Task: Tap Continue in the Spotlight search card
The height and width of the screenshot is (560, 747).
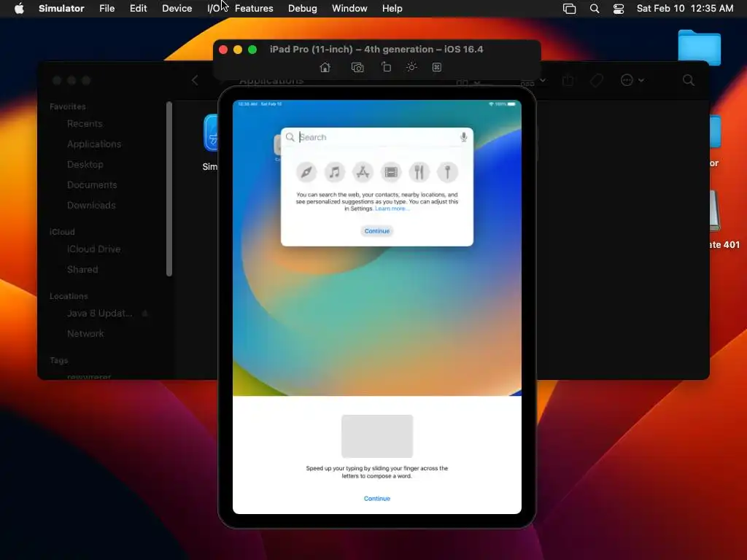Action: (377, 231)
